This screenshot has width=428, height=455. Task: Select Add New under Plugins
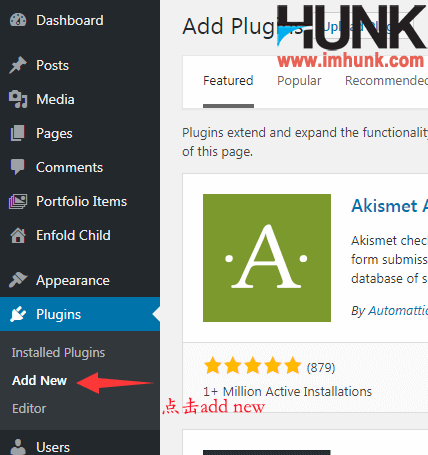point(39,381)
